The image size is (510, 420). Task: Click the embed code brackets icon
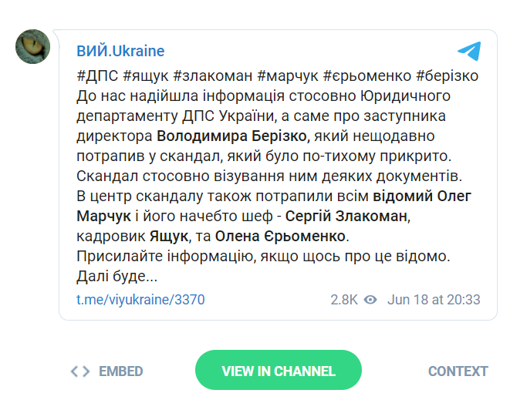[79, 371]
